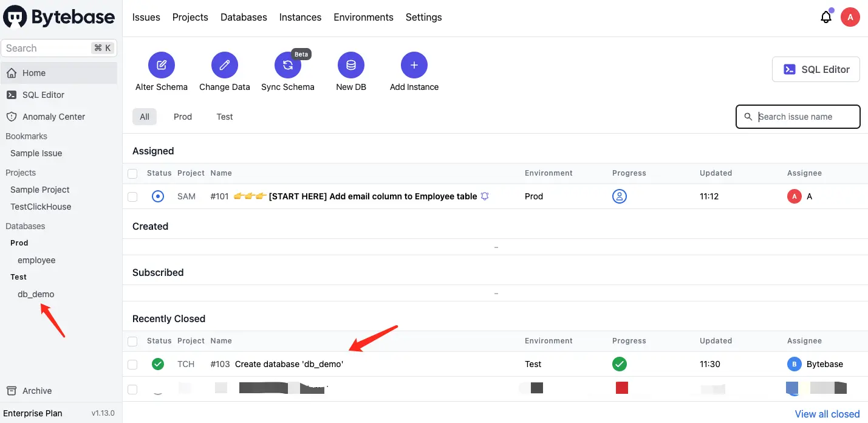868x423 pixels.
Task: Click the green done status icon of issue #103
Action: coord(158,364)
